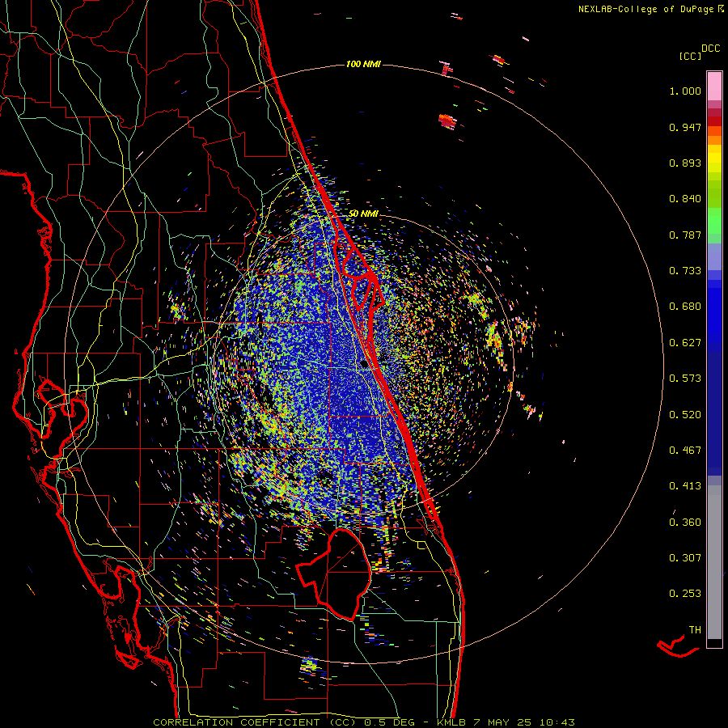Viewport: 728px width, 728px height.
Task: Click the 1.000 value on the color scale
Action: point(685,91)
